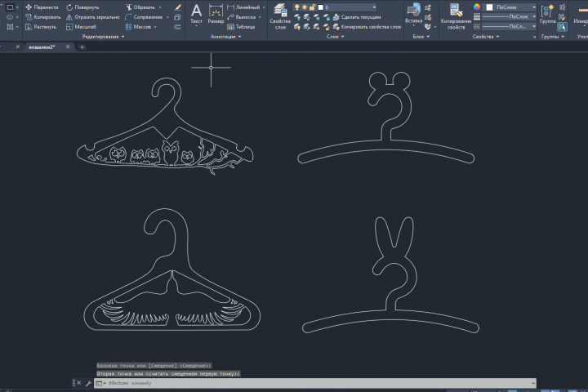The height and width of the screenshot is (392, 588).
Task: Create a new drawing tab with plus
Action: 82,47
